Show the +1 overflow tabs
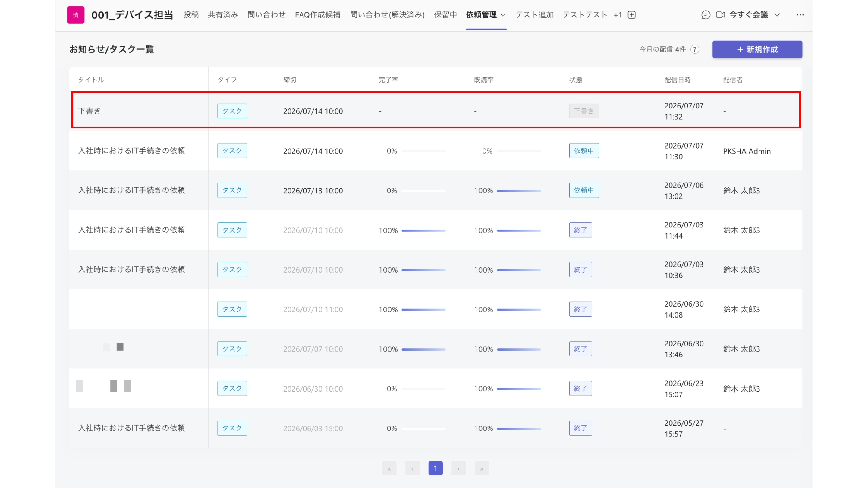Viewport: 868px width, 488px height. pyautogui.click(x=618, y=15)
